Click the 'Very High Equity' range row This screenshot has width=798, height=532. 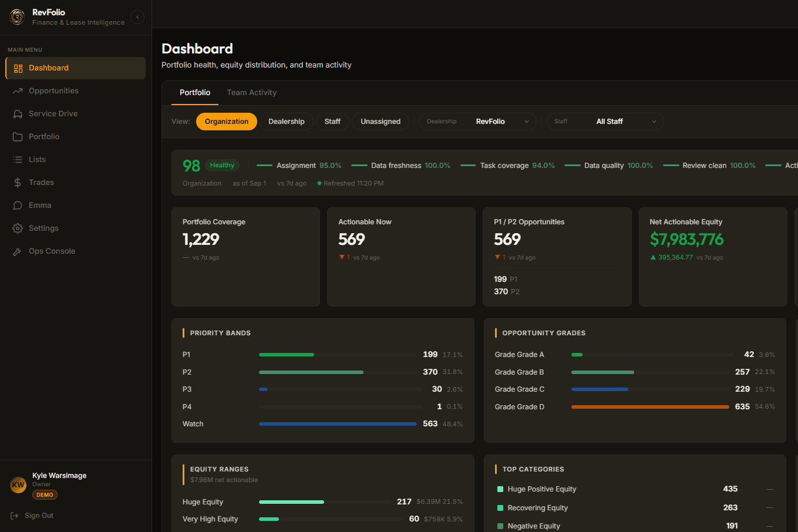pos(322,519)
